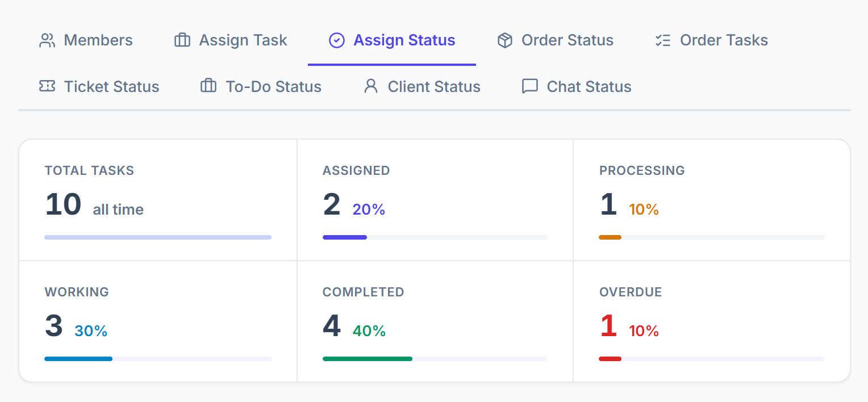Open the Order Tasks tab label
868x402 pixels.
coord(724,40)
